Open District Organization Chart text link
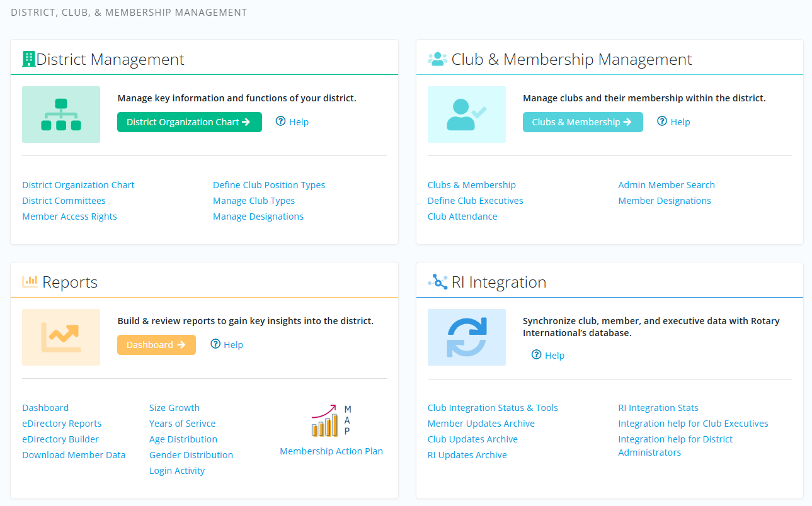The width and height of the screenshot is (812, 506). (x=78, y=185)
